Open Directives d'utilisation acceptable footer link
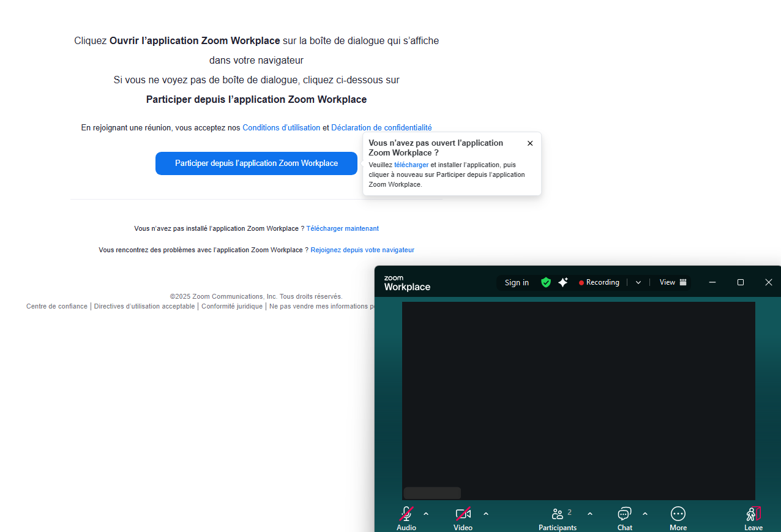The height and width of the screenshot is (532, 781). [x=144, y=306]
